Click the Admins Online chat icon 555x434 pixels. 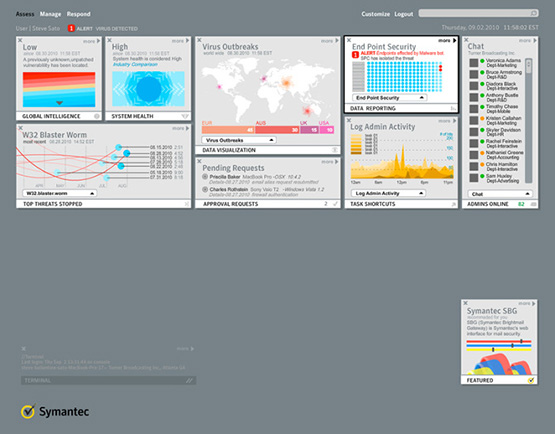pyautogui.click(x=533, y=204)
